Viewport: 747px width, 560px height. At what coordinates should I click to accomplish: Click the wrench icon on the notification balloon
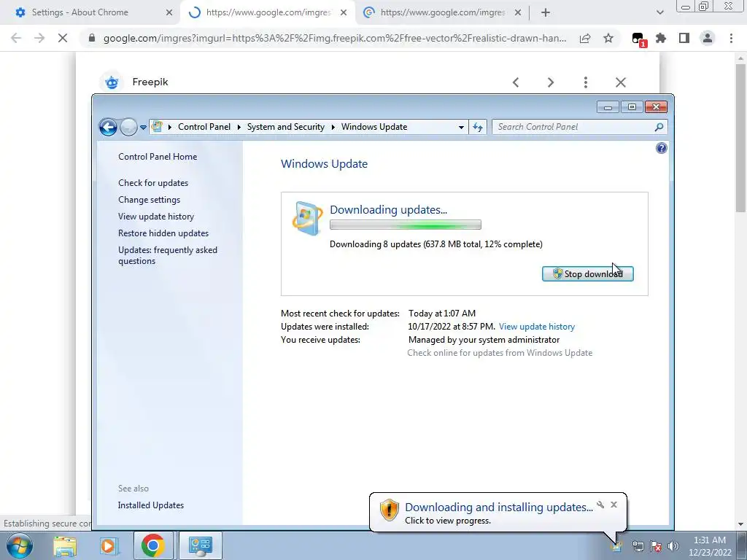pos(600,505)
